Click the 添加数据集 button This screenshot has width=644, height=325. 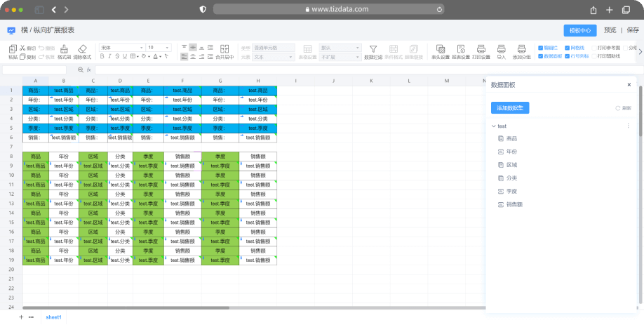pyautogui.click(x=510, y=107)
